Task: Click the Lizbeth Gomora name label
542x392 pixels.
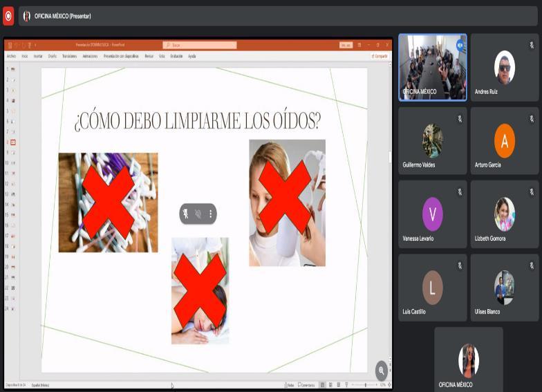Action: click(x=489, y=239)
